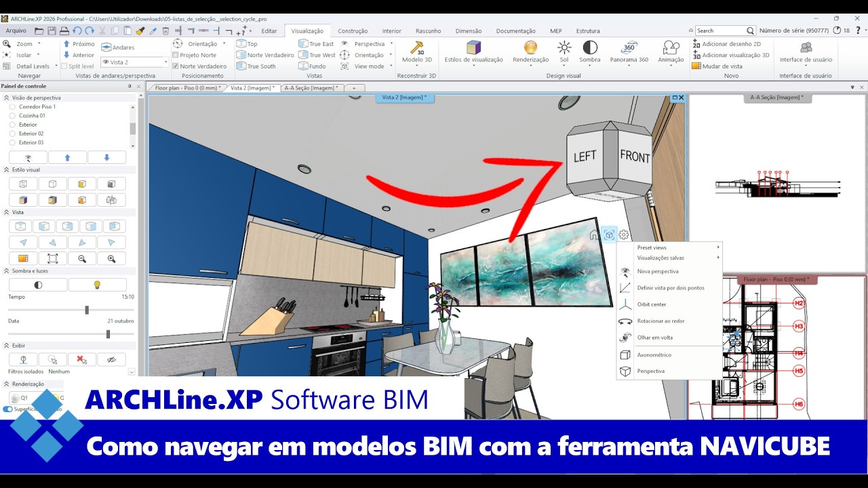
Task: Click Mudar de vista
Action: 717,66
